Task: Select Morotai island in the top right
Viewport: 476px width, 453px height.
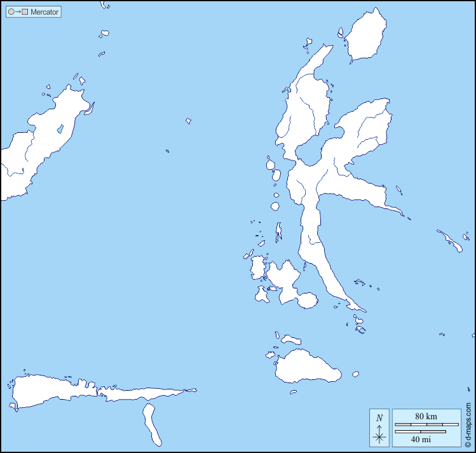Action: coord(366,37)
